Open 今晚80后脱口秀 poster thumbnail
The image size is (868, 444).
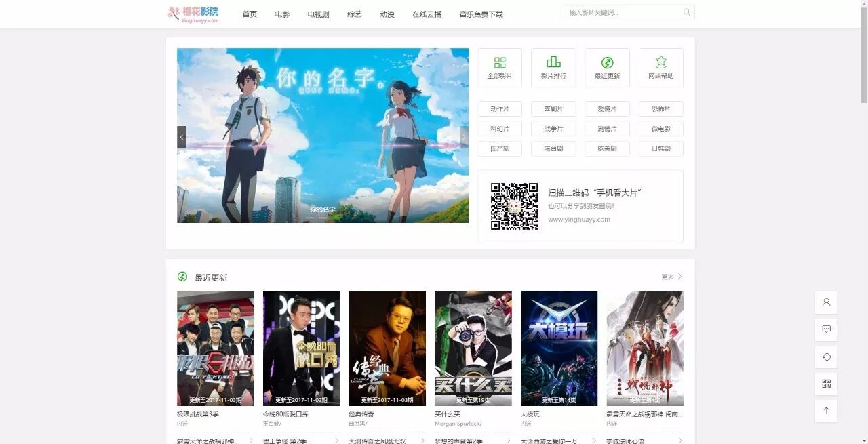pyautogui.click(x=301, y=348)
